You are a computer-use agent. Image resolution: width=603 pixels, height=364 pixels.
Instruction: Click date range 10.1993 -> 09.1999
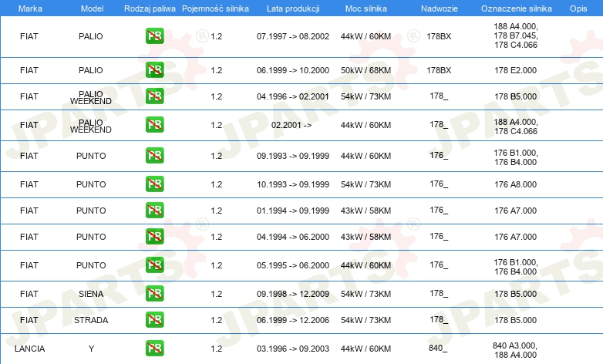(x=293, y=184)
